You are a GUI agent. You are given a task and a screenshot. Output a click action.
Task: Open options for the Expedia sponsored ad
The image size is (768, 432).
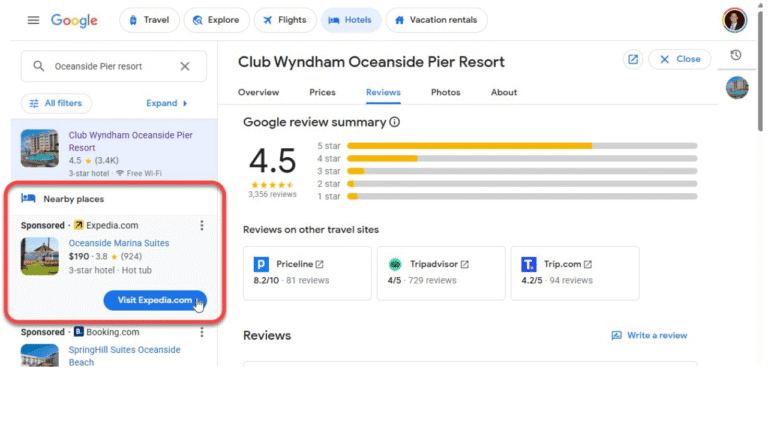coord(202,225)
